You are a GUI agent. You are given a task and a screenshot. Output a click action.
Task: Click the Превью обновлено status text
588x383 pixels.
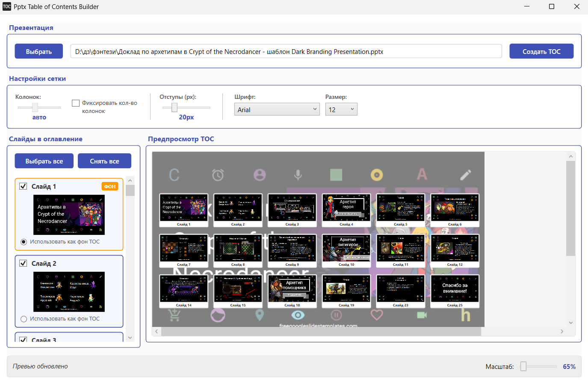point(40,366)
